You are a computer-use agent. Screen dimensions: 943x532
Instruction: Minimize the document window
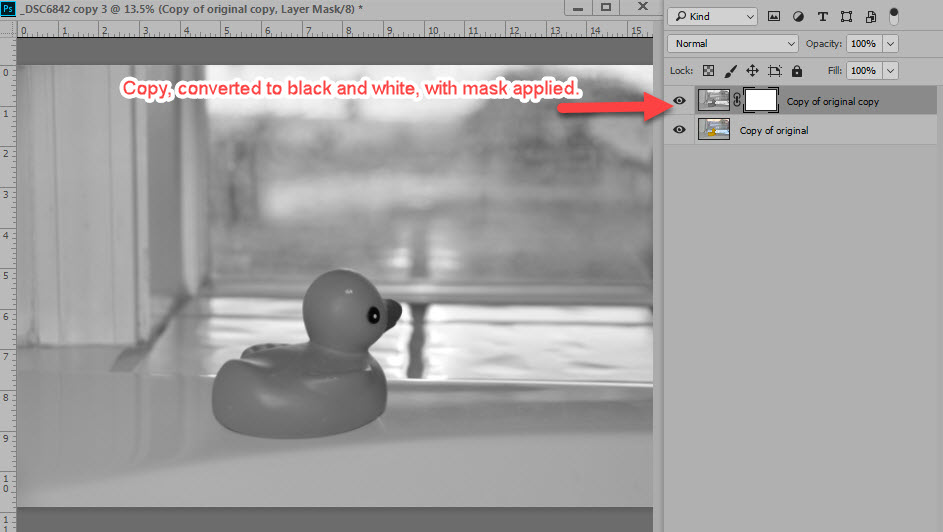pyautogui.click(x=578, y=8)
